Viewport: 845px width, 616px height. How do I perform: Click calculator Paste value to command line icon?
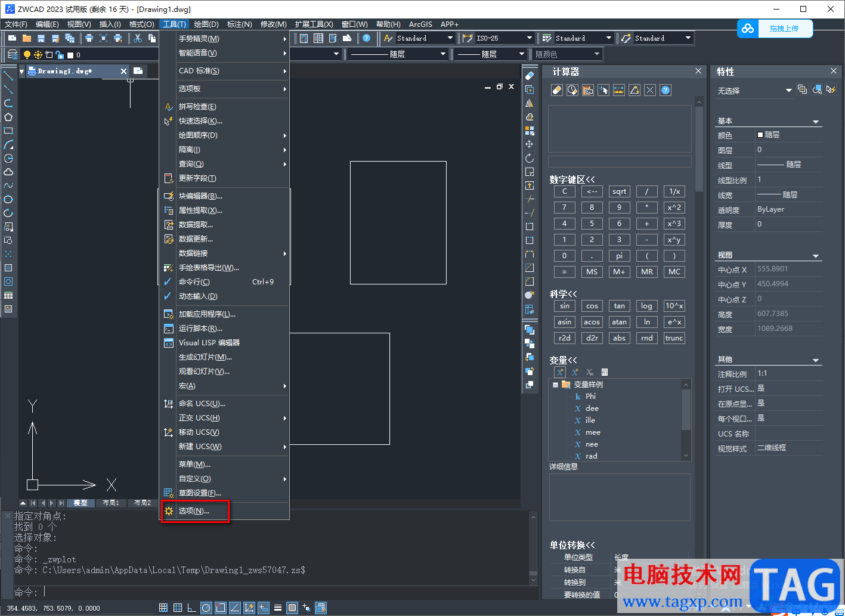[588, 90]
